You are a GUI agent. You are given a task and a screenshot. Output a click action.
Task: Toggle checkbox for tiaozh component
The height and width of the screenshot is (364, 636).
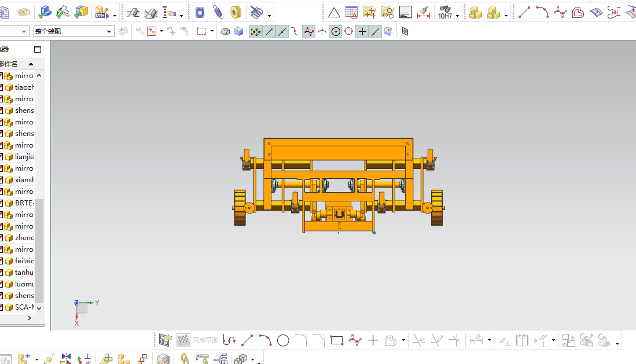click(x=1, y=87)
